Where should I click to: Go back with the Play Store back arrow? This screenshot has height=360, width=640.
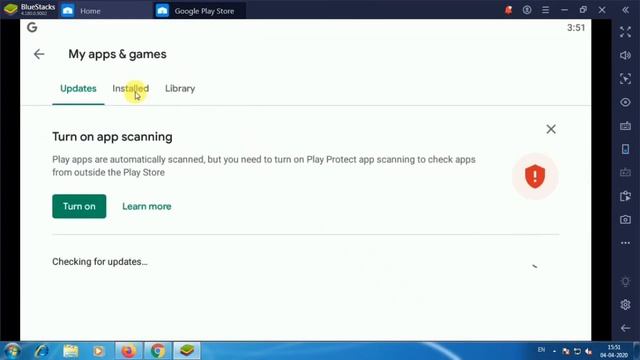click(39, 54)
